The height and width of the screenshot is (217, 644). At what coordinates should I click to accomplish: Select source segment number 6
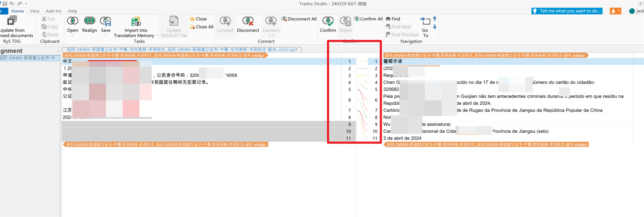tap(350, 100)
